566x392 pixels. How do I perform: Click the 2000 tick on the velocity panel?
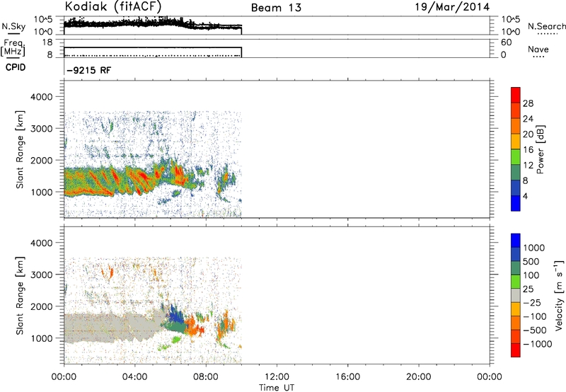pos(42,306)
